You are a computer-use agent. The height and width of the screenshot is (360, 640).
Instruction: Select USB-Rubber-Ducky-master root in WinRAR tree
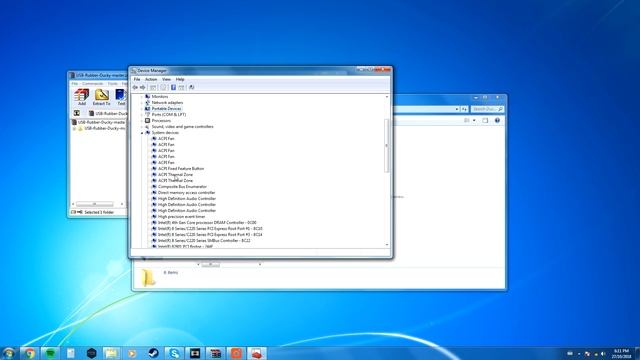coord(102,122)
